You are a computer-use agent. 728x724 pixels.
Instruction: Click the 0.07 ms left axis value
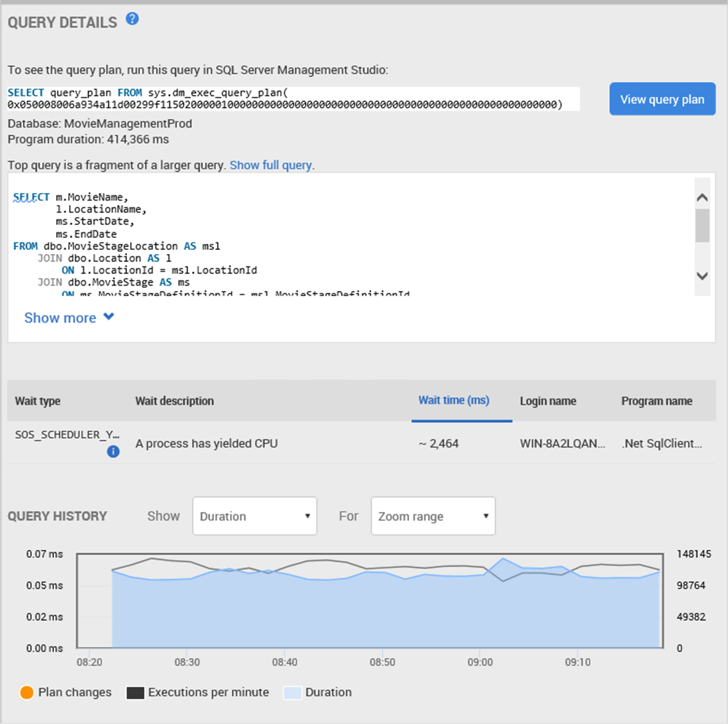point(44,554)
